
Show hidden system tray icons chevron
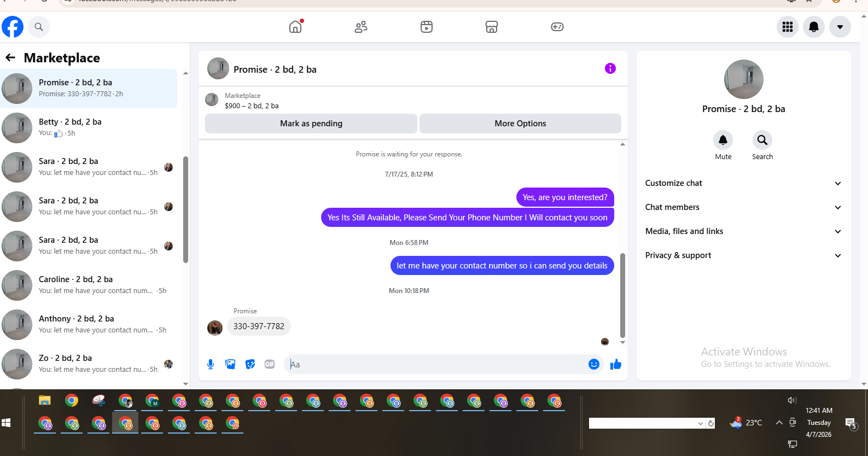(x=779, y=423)
